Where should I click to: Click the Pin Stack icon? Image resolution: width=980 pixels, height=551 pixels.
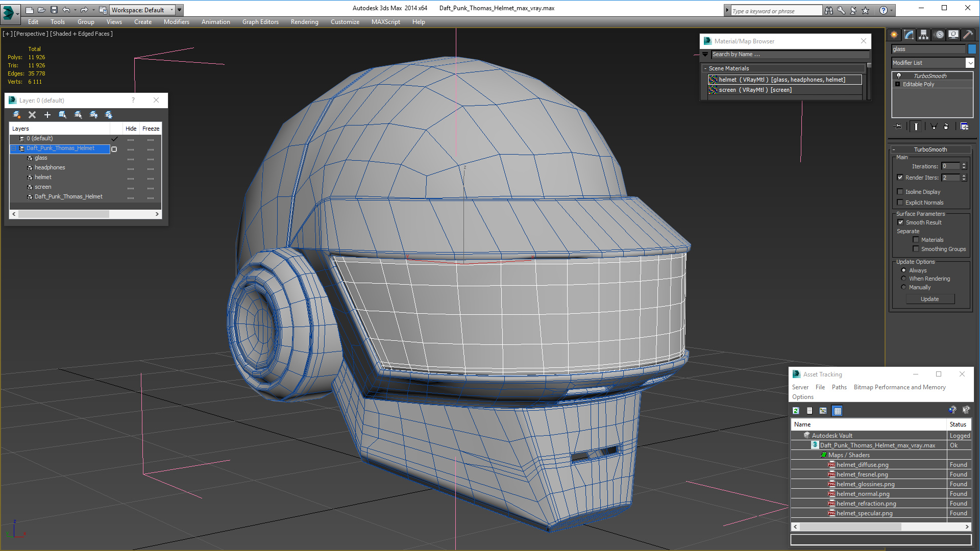[898, 127]
